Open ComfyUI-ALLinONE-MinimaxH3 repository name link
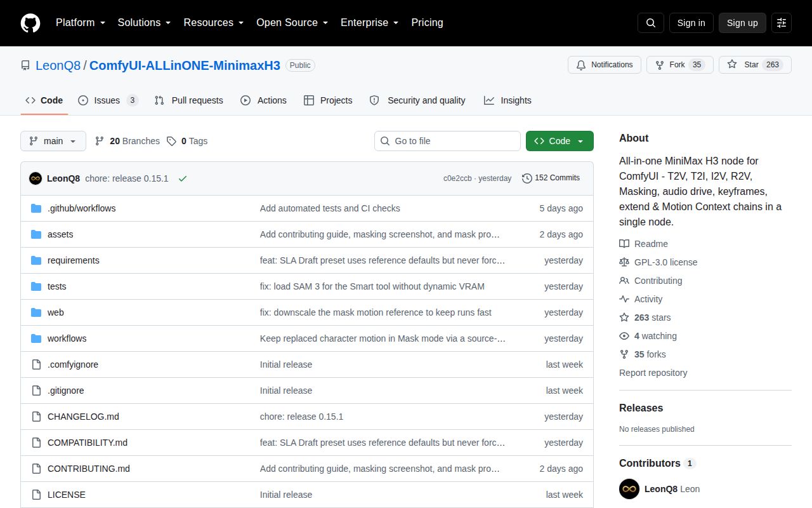This screenshot has width=812, height=508. (x=185, y=65)
